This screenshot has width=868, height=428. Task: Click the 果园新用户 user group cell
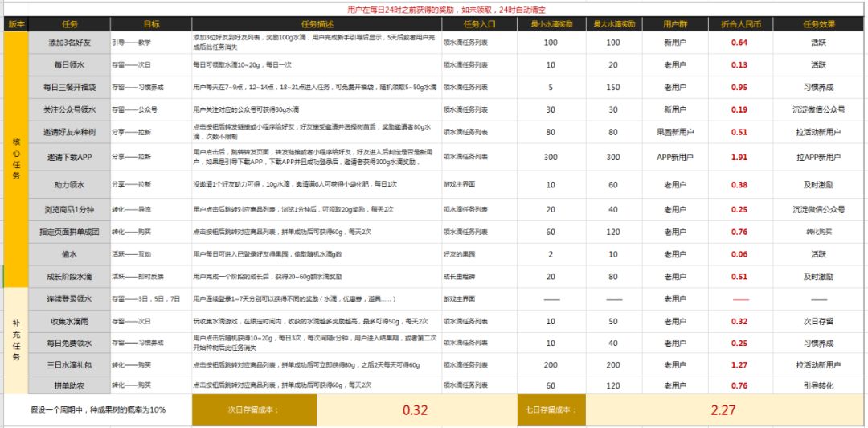[675, 132]
